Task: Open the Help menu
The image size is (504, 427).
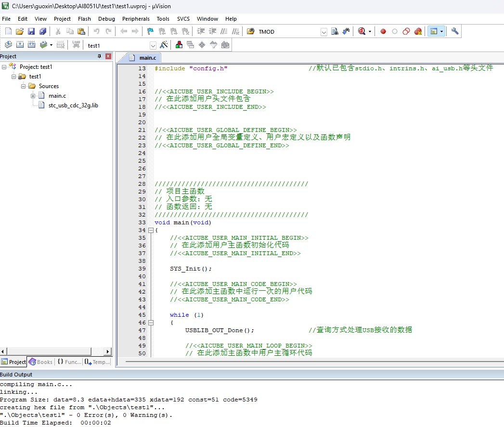Action: [231, 19]
